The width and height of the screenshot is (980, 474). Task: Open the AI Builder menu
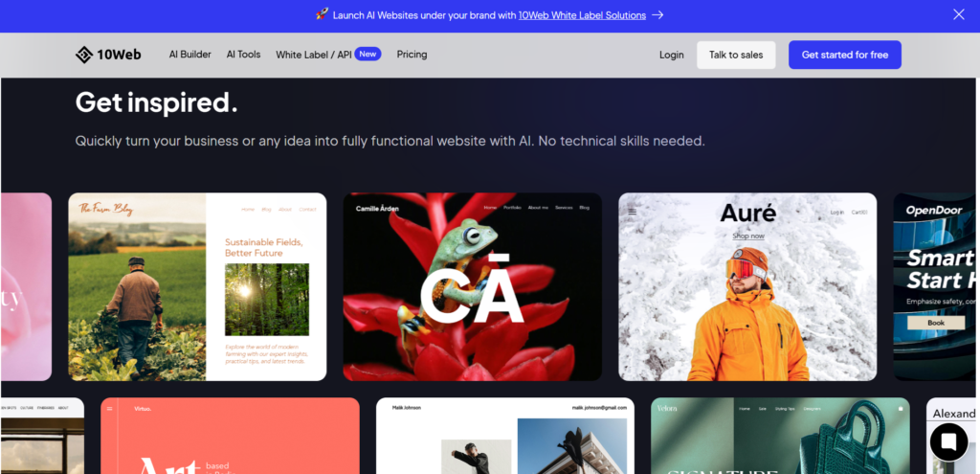[x=190, y=55]
